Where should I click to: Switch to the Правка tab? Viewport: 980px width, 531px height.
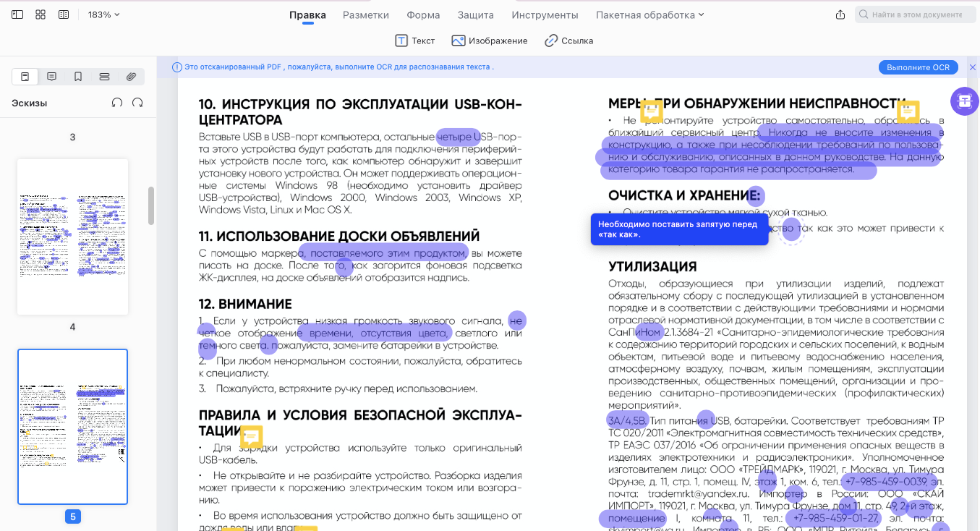[307, 14]
